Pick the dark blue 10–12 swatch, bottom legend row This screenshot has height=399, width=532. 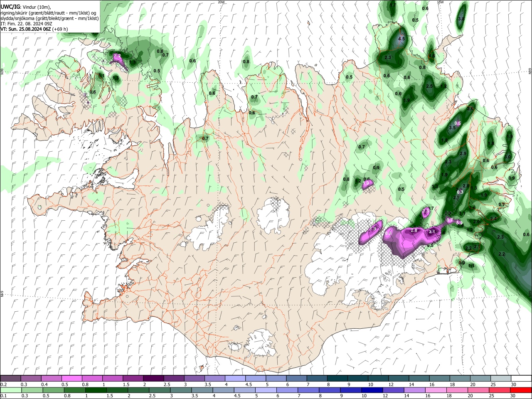[x=372, y=390]
